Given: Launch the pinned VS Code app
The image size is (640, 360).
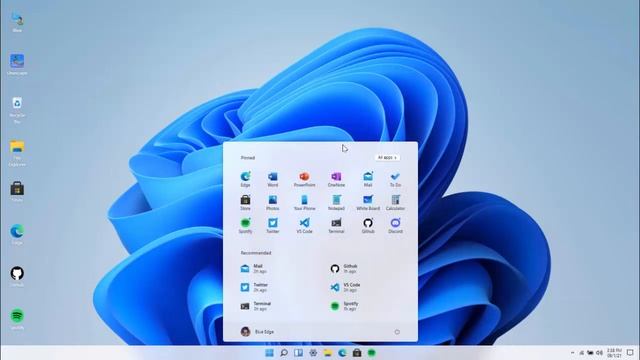Looking at the screenshot, I should (x=304, y=226).
